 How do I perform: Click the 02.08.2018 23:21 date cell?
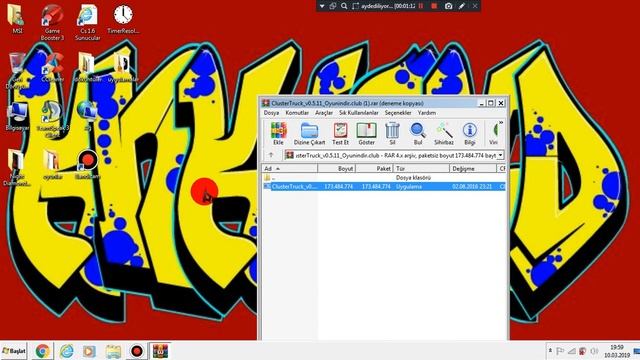tap(472, 187)
